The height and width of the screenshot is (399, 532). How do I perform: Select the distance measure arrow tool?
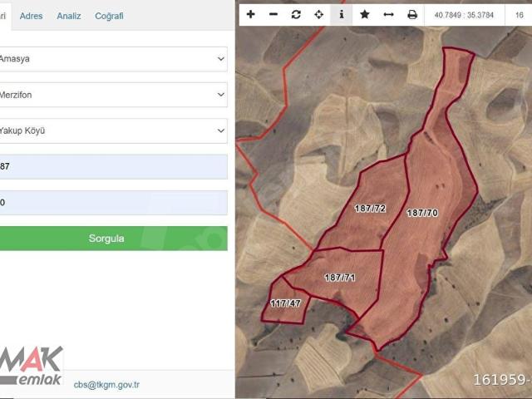pos(388,15)
